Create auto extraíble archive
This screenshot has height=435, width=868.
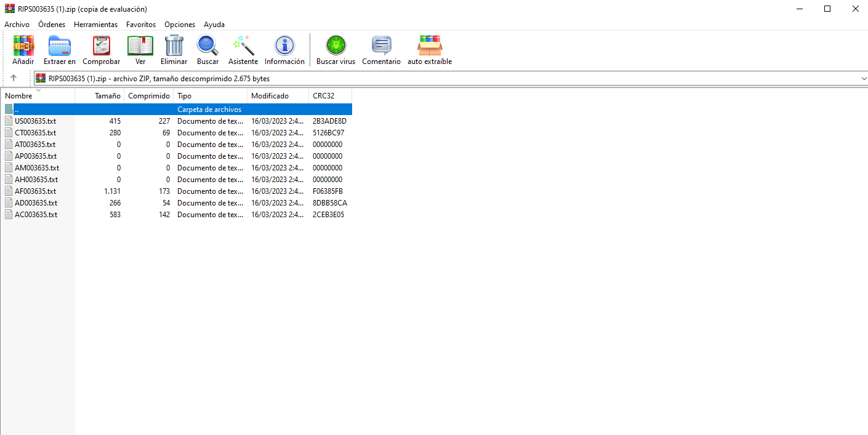(430, 50)
